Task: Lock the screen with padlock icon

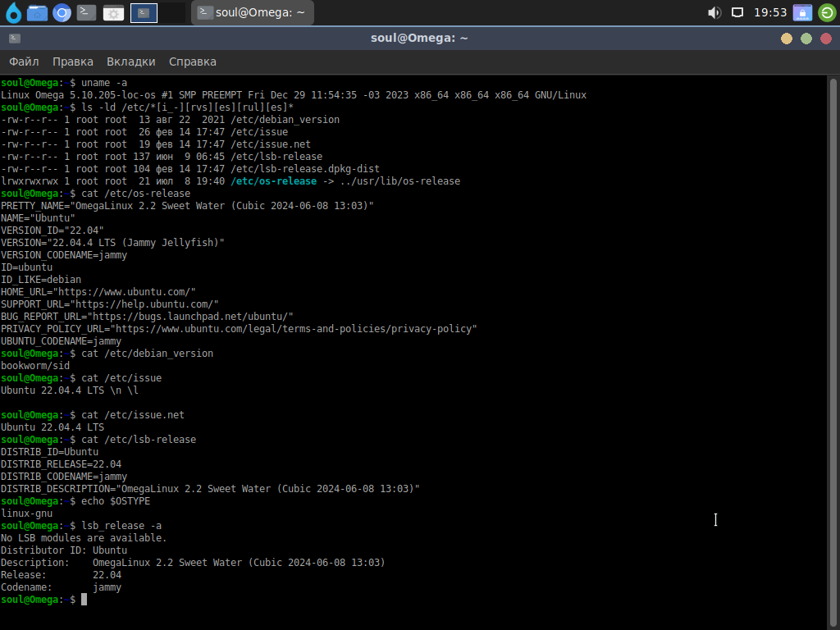Action: pyautogui.click(x=802, y=13)
